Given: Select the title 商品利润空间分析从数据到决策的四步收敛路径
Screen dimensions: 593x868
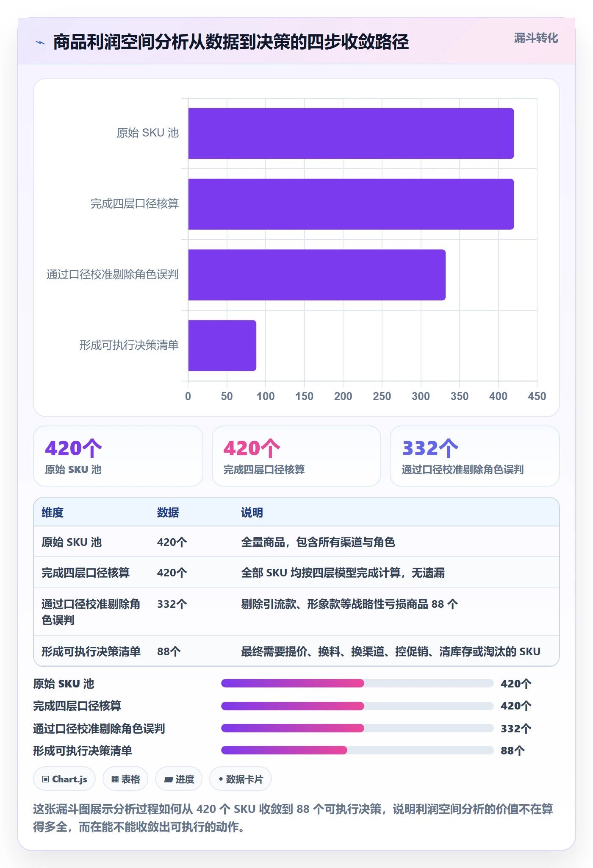Looking at the screenshot, I should 231,42.
